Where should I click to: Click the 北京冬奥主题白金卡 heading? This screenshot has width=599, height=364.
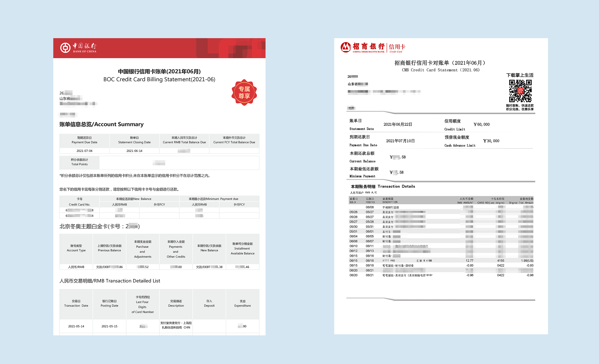(99, 226)
